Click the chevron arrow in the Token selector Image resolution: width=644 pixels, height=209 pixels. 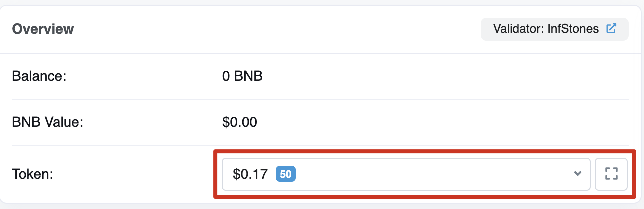click(x=578, y=174)
